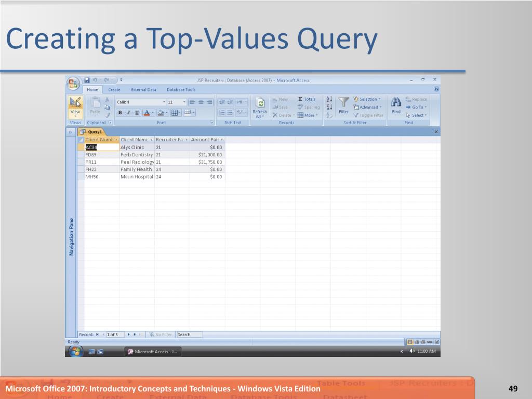Collapse the Navigation Pane
The height and width of the screenshot is (399, 532).
pos(70,132)
